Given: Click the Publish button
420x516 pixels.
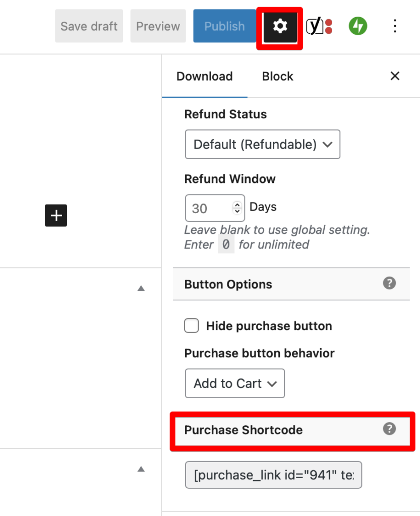Looking at the screenshot, I should (224, 26).
